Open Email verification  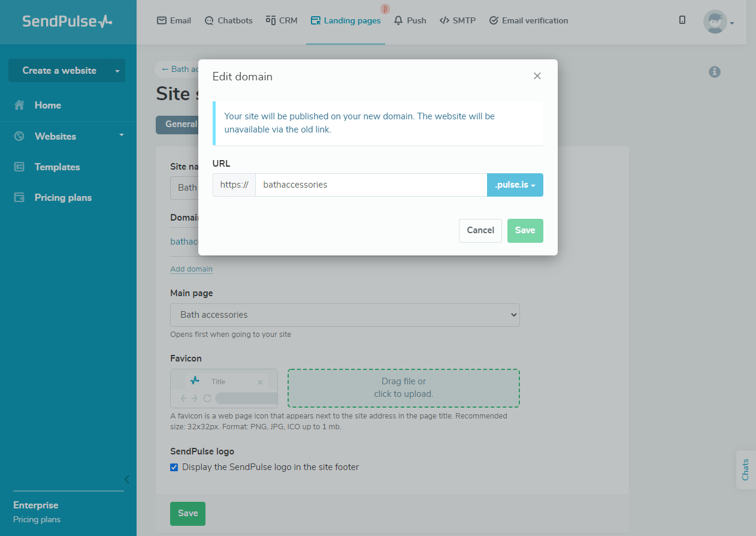[528, 20]
